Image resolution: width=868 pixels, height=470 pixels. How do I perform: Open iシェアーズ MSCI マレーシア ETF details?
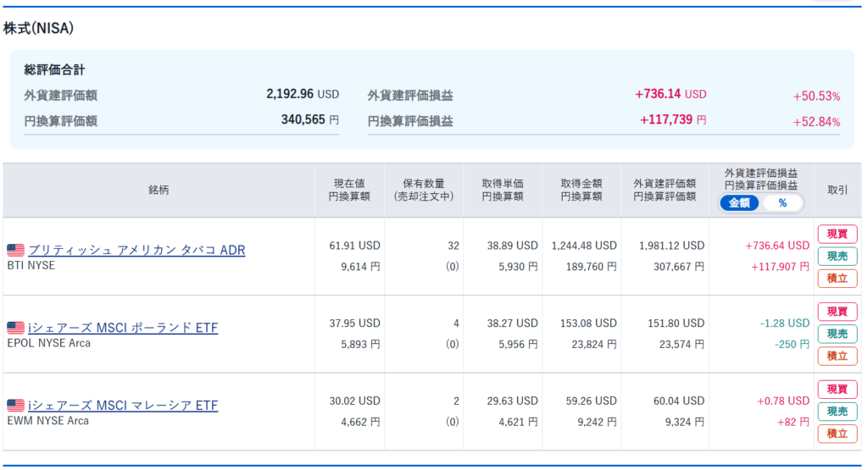[123, 406]
